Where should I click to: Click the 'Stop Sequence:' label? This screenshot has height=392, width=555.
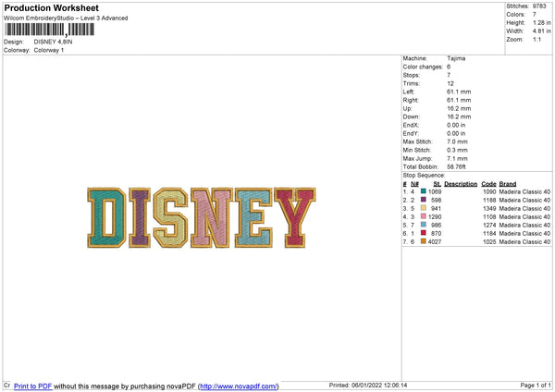pos(424,175)
